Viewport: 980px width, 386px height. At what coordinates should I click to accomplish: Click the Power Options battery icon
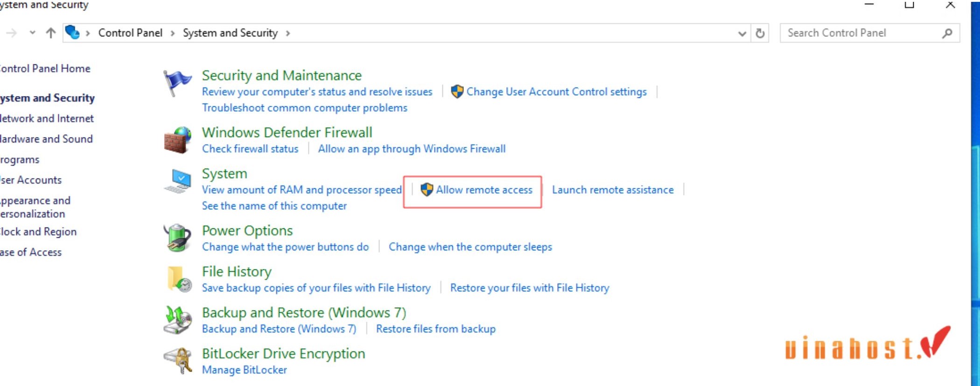pyautogui.click(x=177, y=238)
